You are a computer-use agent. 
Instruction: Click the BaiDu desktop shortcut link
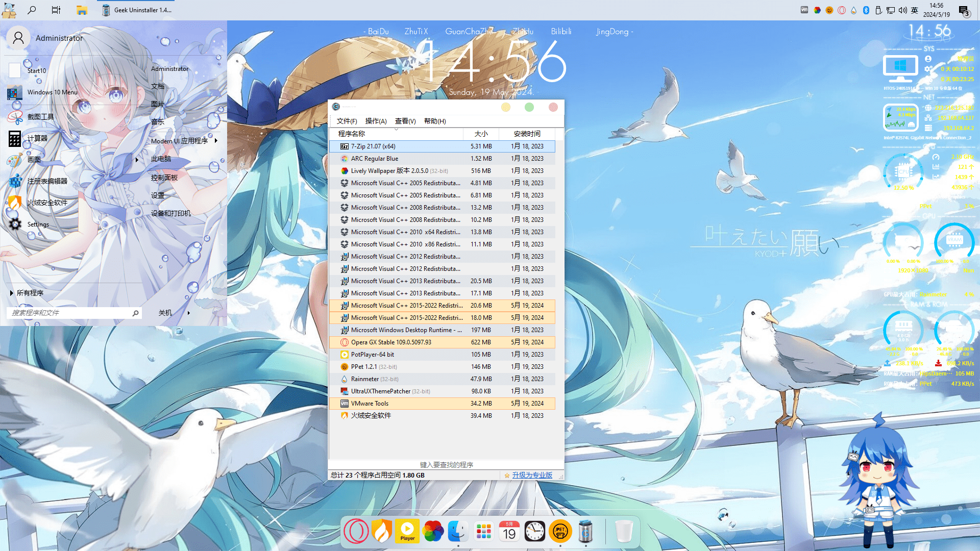tap(378, 31)
